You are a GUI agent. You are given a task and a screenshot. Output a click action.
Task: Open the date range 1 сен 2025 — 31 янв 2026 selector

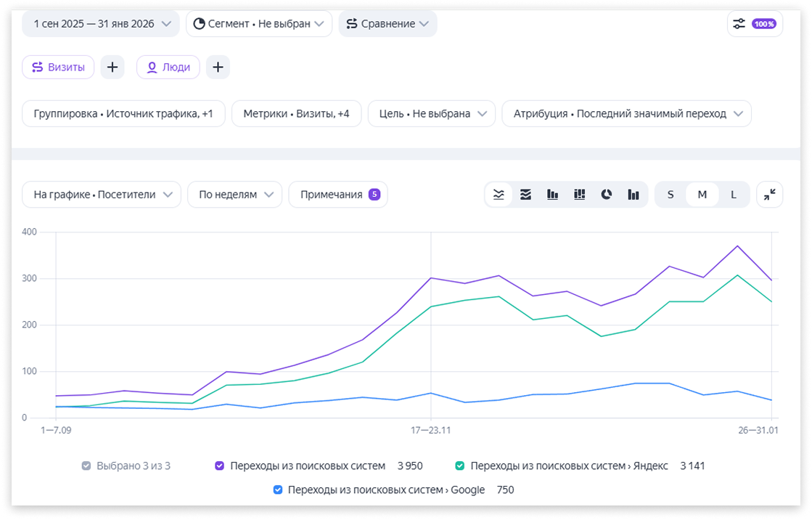click(100, 24)
